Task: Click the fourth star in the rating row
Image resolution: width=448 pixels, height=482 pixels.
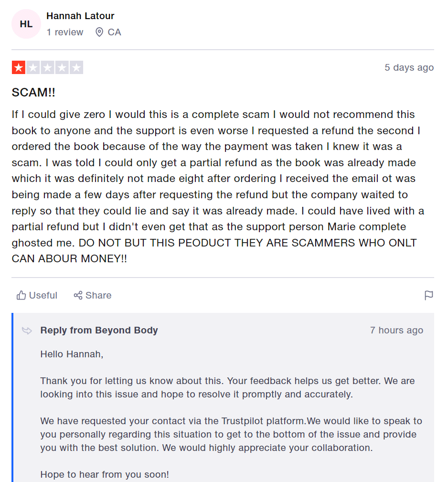Action: pos(62,67)
